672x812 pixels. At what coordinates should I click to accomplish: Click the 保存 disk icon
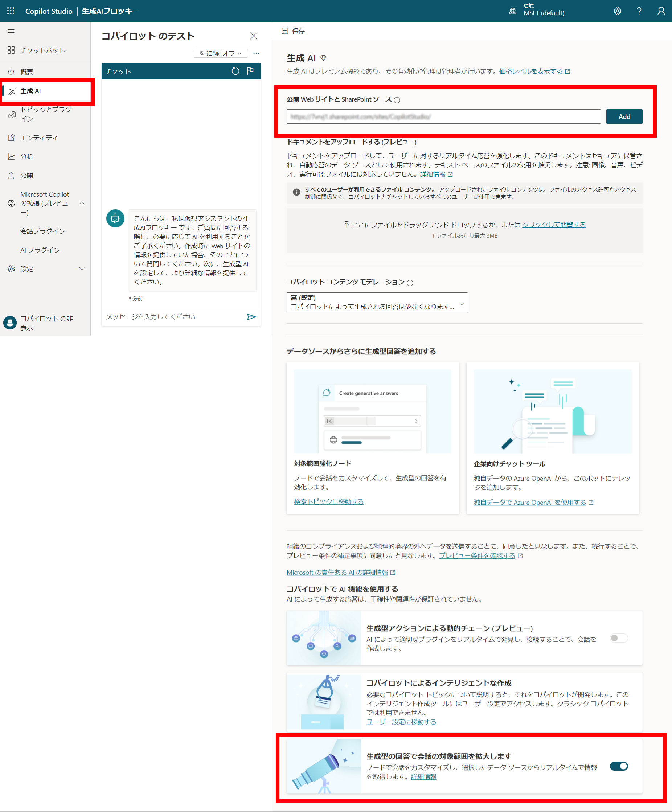284,30
